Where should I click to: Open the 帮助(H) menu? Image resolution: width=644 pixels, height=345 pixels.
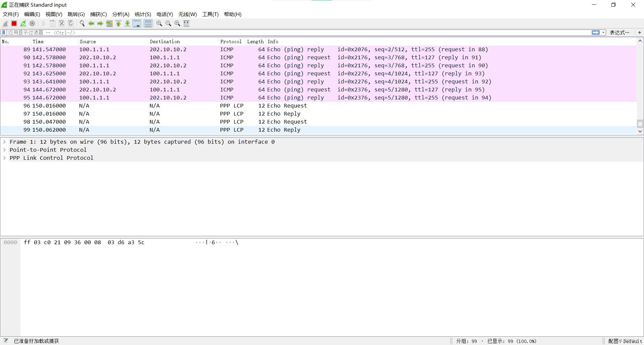point(232,14)
